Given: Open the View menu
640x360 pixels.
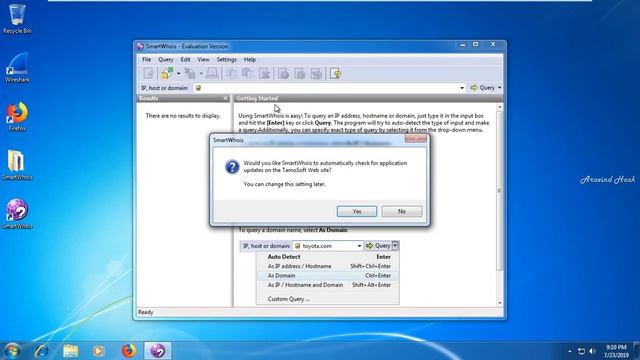Looking at the screenshot, I should click(x=203, y=60).
